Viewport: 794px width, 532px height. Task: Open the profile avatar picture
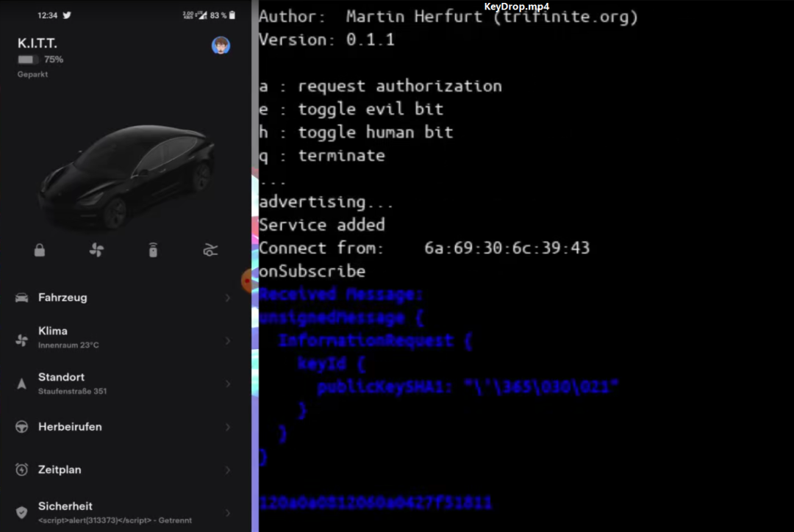pyautogui.click(x=221, y=46)
